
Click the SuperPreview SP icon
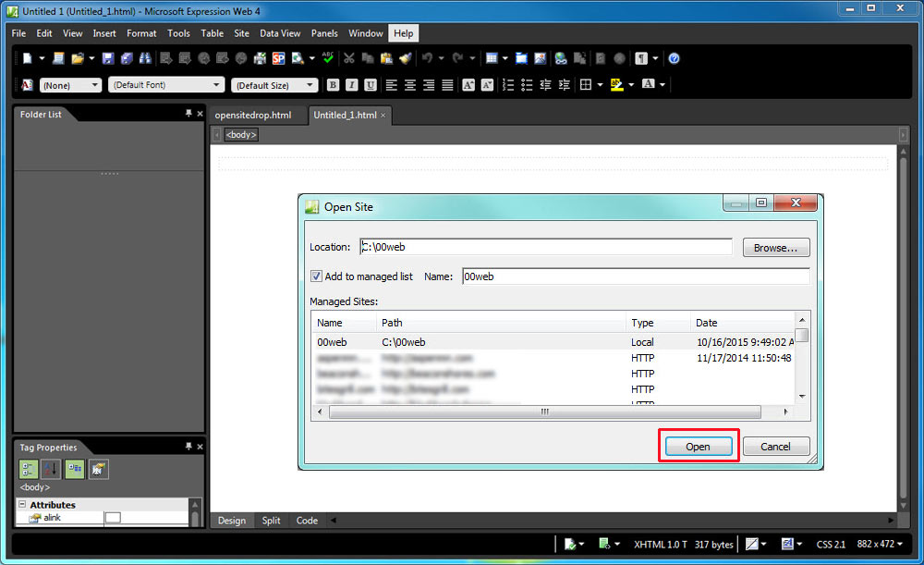tap(278, 58)
